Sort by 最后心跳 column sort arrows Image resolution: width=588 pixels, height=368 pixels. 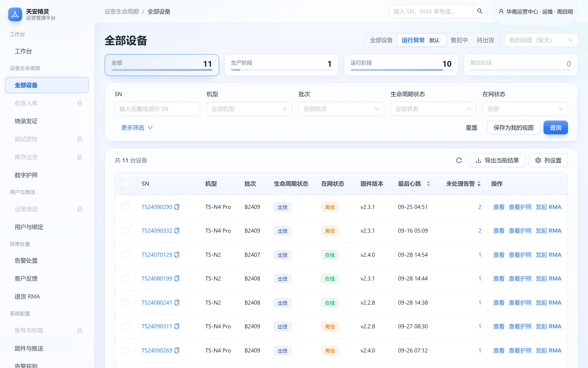pyautogui.click(x=428, y=184)
